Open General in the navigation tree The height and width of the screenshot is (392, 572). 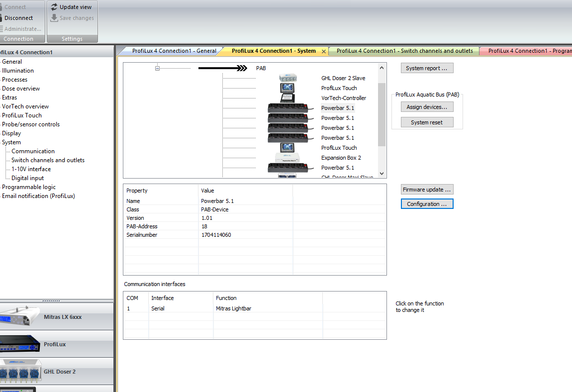point(12,62)
